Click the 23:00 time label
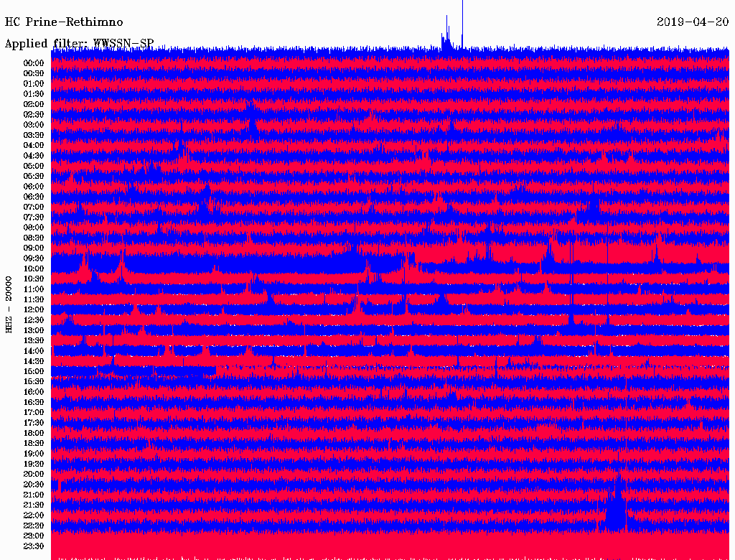This screenshot has width=735, height=560. [x=34, y=536]
